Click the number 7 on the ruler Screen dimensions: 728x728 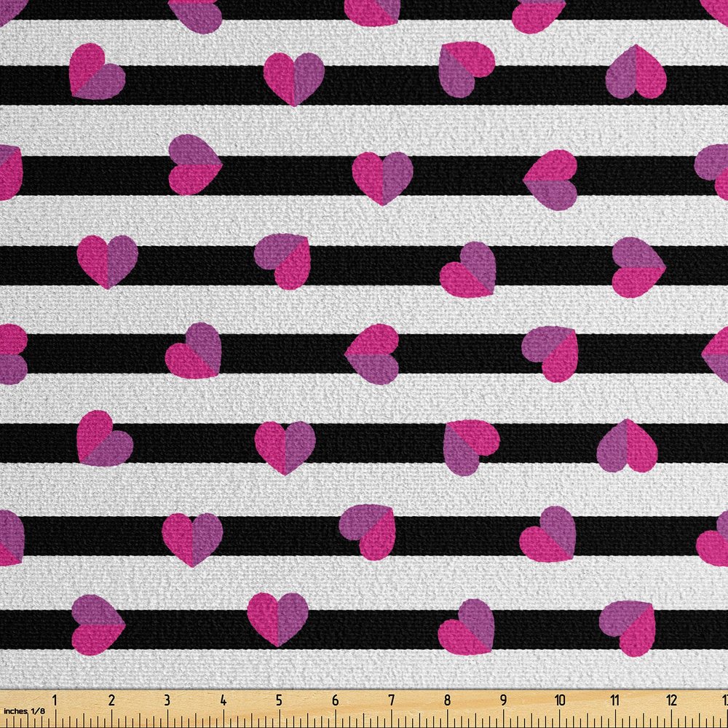click(392, 700)
